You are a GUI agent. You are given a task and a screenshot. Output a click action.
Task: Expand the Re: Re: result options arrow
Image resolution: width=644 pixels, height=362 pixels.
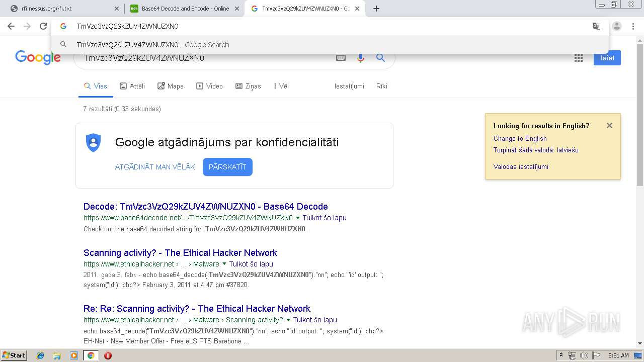click(288, 320)
